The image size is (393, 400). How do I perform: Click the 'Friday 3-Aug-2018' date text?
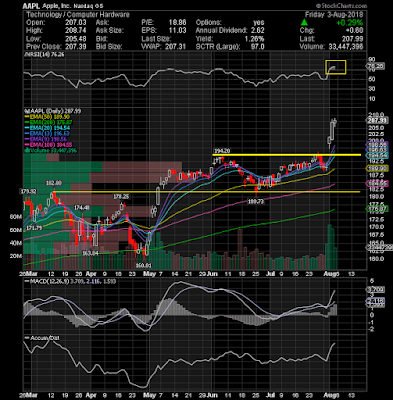[334, 15]
